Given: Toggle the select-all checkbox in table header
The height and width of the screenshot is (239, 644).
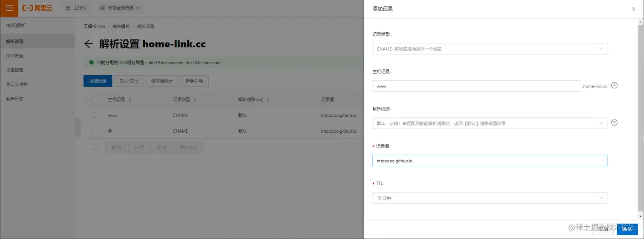Looking at the screenshot, I should 95,100.
